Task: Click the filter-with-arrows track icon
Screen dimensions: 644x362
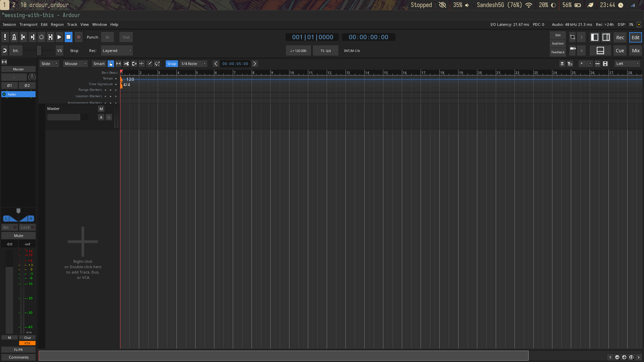Action: point(562,64)
